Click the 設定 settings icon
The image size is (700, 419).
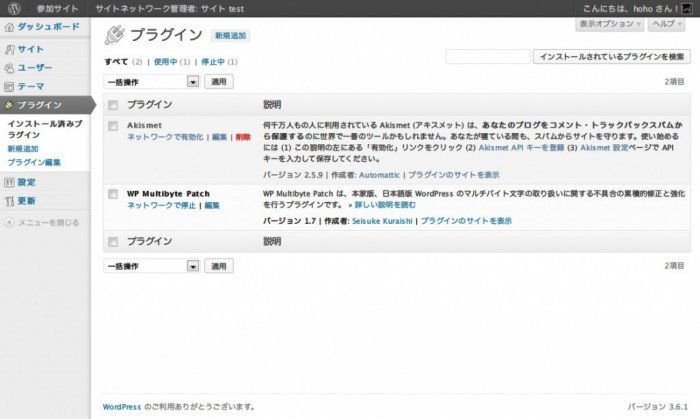coord(9,182)
